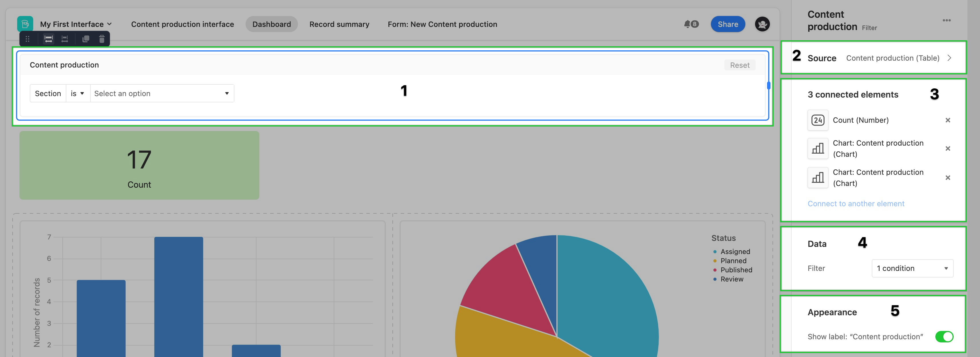Remove the second Chart connected element
Screen dimensions: 980x357
point(948,178)
